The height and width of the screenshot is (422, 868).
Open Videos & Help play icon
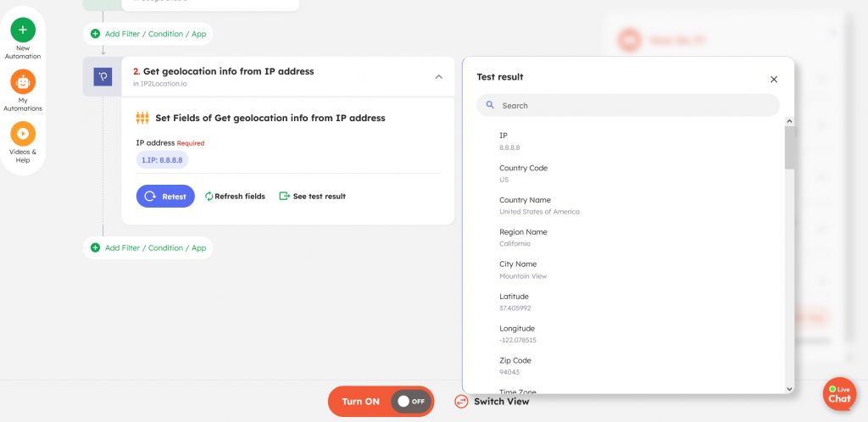pyautogui.click(x=23, y=134)
